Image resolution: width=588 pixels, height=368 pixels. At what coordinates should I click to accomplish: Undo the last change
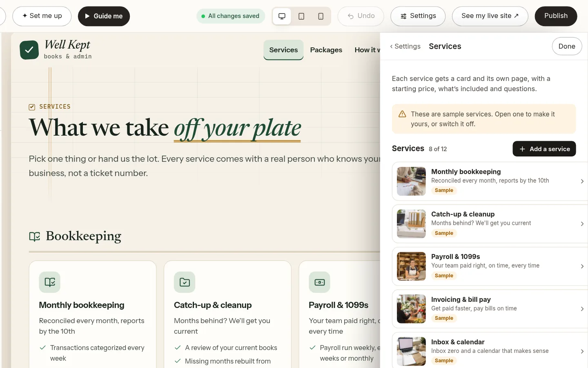coord(361,16)
